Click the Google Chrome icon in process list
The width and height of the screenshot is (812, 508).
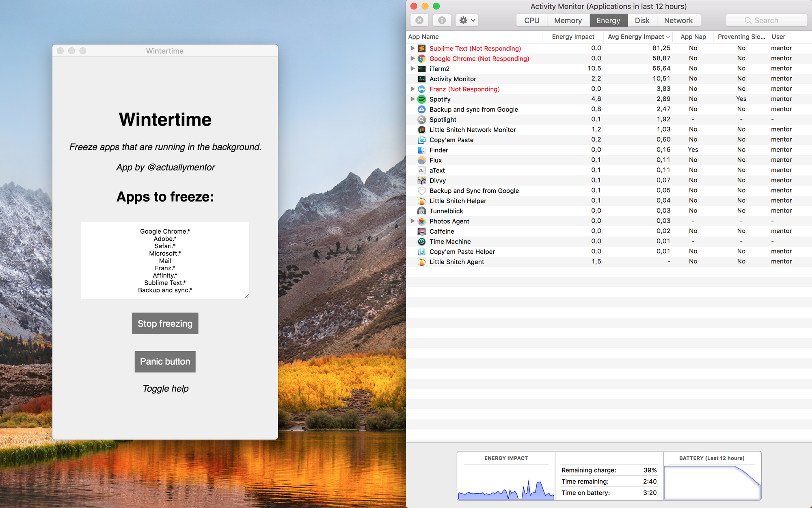coord(422,59)
